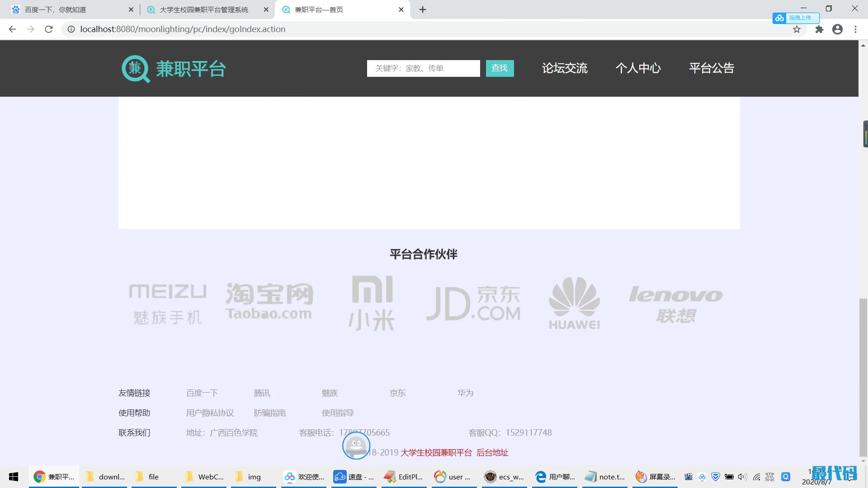Open 京东 friendly link
Image resolution: width=868 pixels, height=488 pixels.
pyautogui.click(x=398, y=393)
